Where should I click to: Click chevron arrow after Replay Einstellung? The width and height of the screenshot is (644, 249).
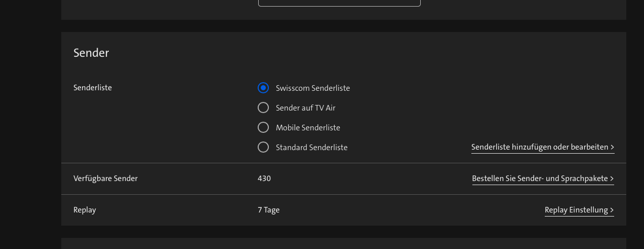612,210
